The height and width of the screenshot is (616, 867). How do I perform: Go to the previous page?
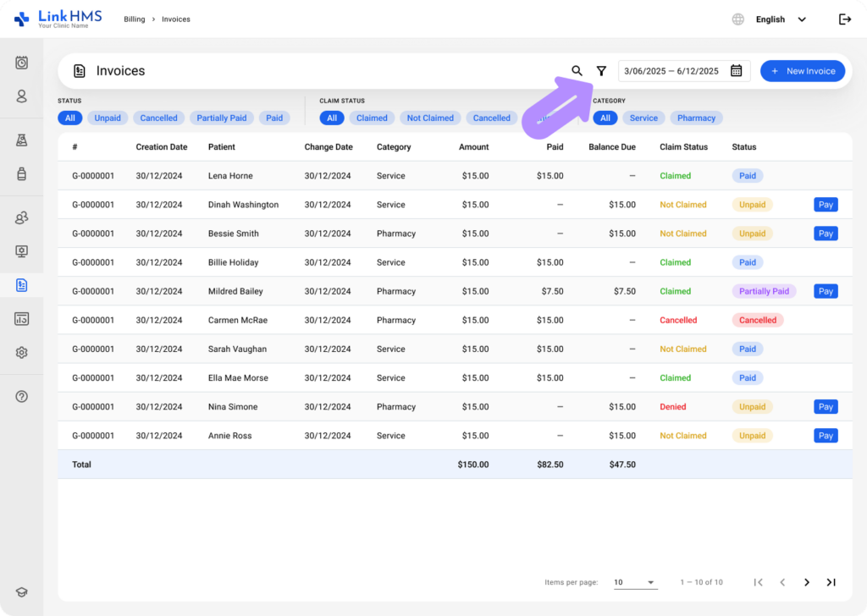click(782, 582)
